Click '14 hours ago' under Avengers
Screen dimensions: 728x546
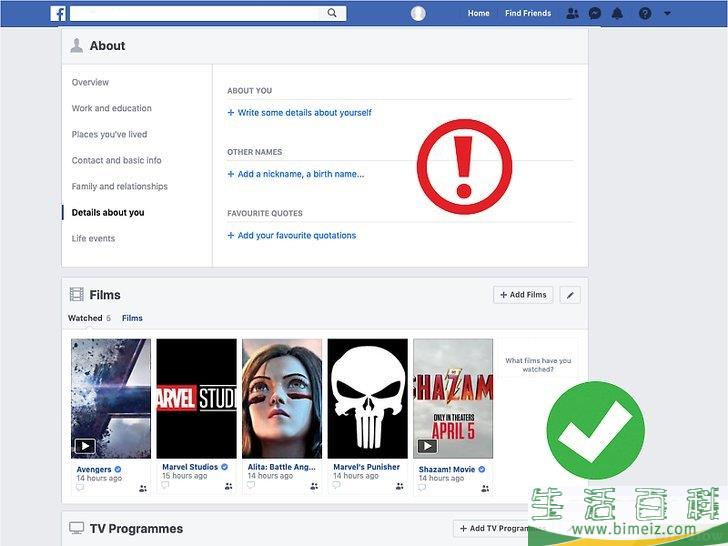point(99,478)
